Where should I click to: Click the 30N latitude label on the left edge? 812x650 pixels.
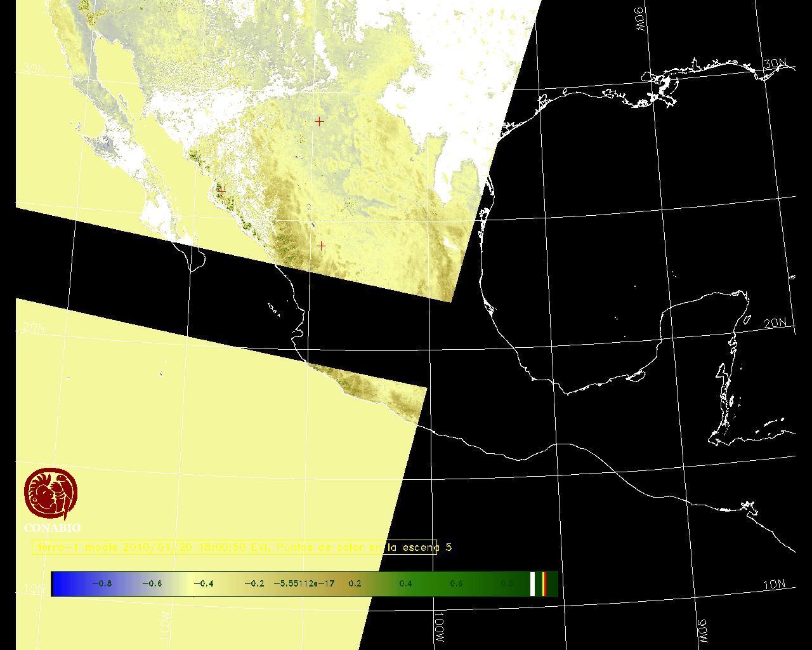tap(33, 69)
